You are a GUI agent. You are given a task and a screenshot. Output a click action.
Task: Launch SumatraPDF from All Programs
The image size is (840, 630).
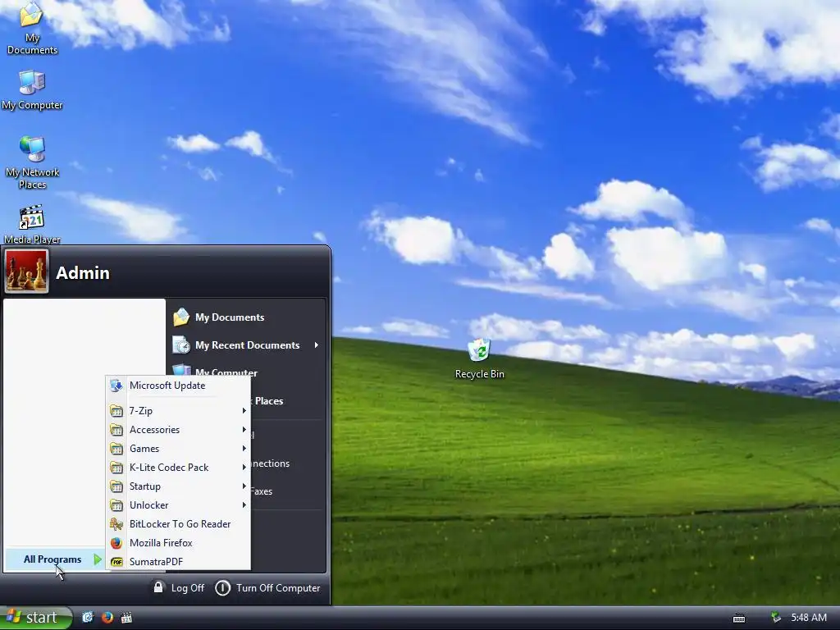click(178, 561)
